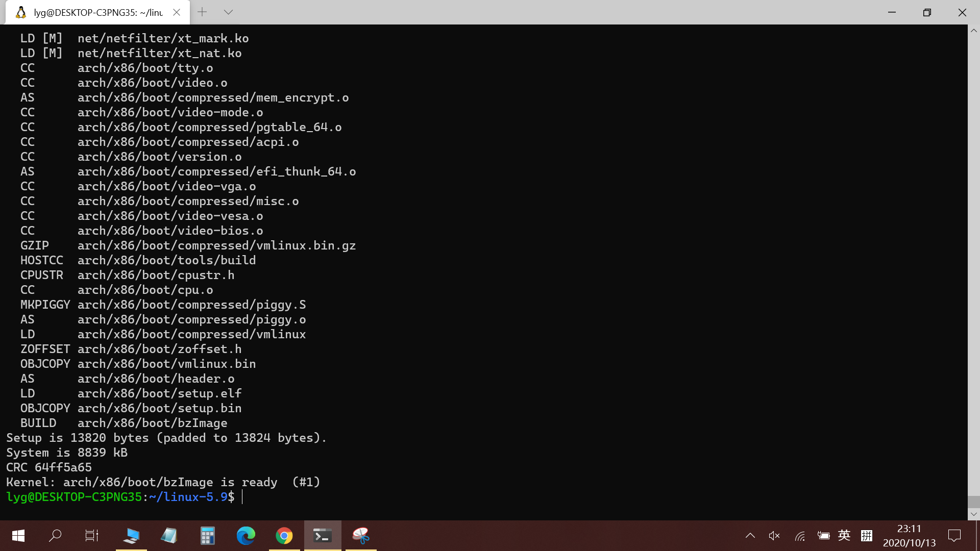Open the Snip & Sketch taskbar app
Viewport: 980px width, 551px height.
[361, 536]
